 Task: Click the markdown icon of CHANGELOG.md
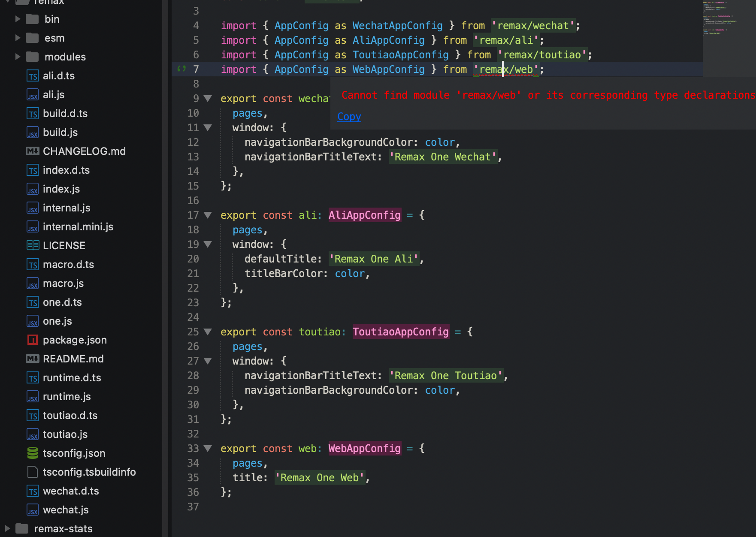coord(33,151)
